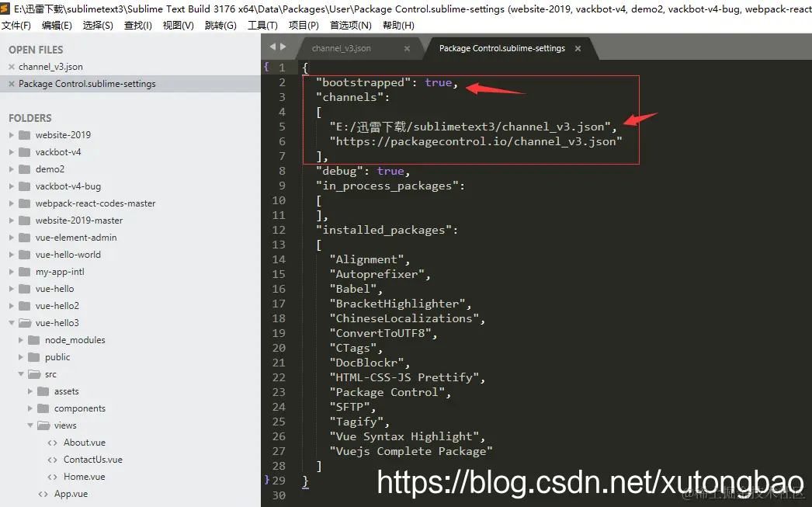Click the demo2 folder icon

coord(24,169)
